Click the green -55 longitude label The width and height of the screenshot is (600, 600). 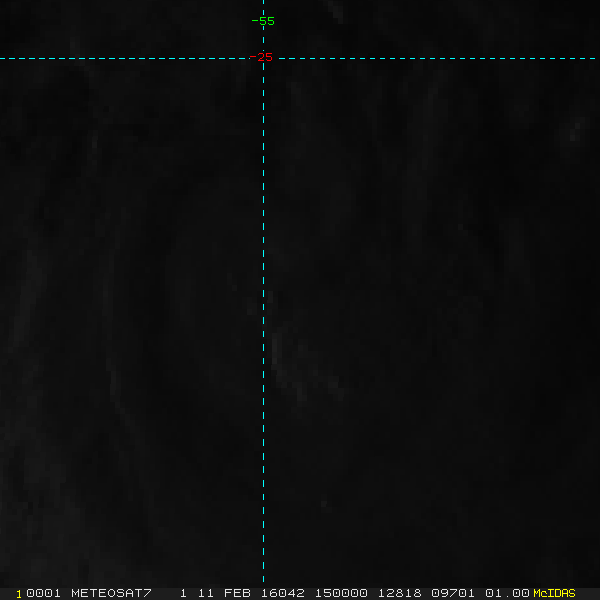263,21
